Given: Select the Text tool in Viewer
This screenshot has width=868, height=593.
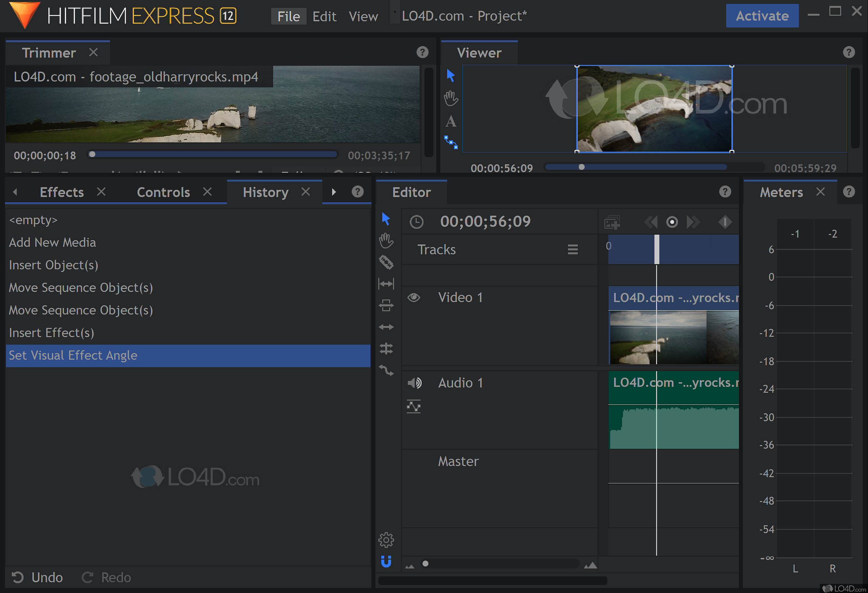Looking at the screenshot, I should [451, 121].
